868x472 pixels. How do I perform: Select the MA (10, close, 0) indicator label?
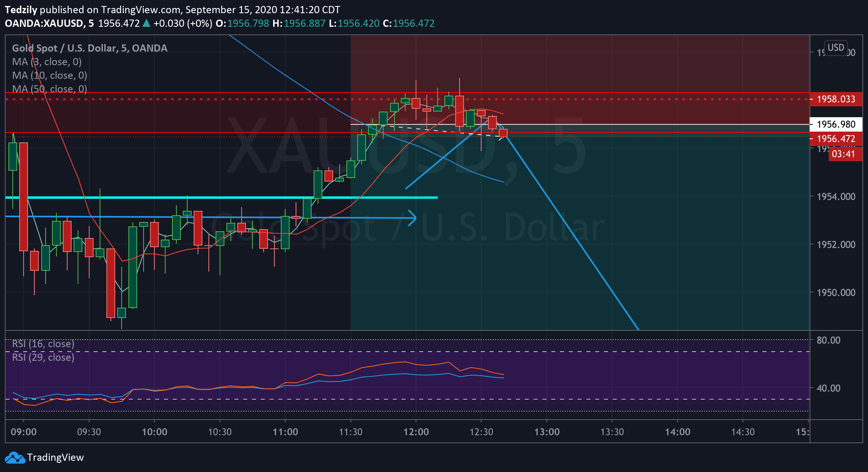tap(50, 76)
